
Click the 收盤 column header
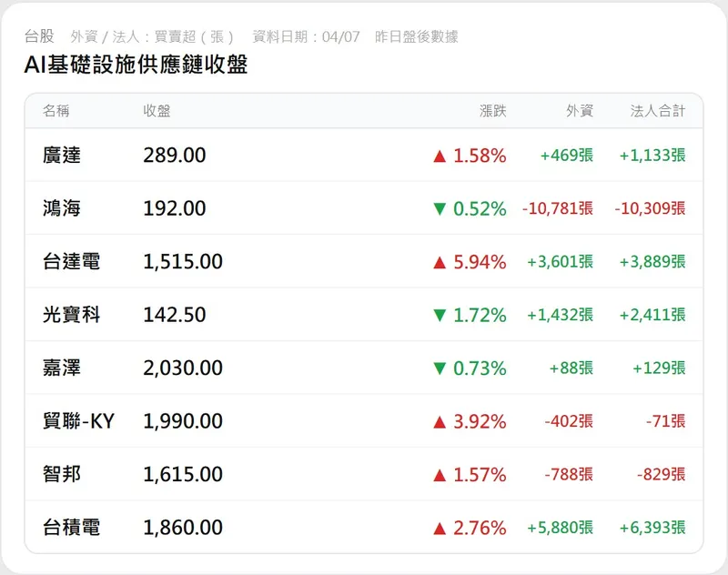[x=157, y=111]
